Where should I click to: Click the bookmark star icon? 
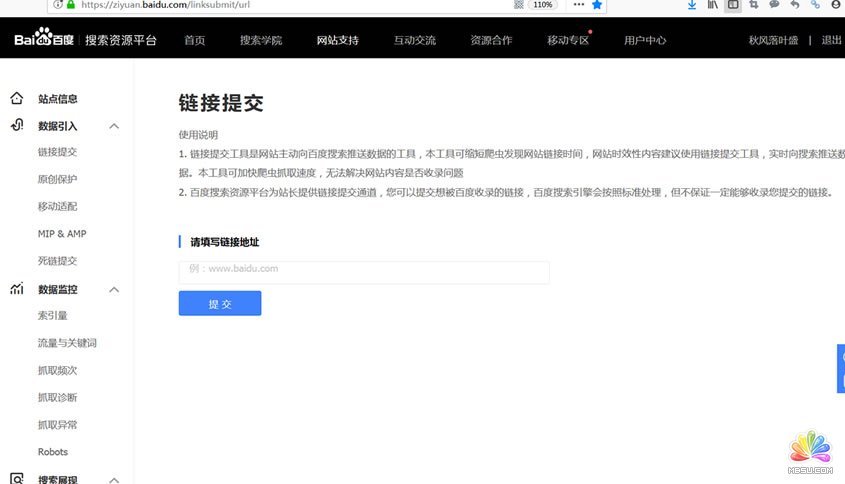pos(597,5)
